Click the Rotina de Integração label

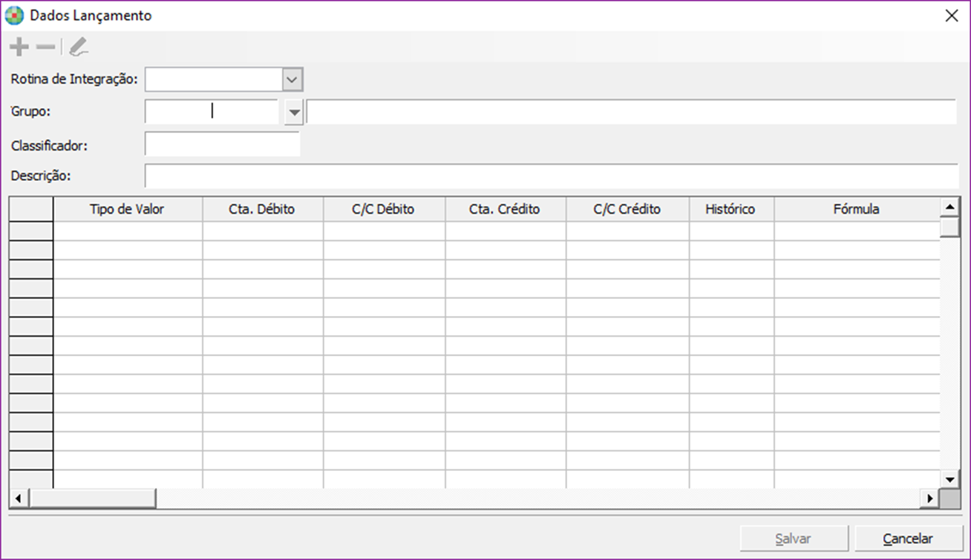click(x=74, y=79)
